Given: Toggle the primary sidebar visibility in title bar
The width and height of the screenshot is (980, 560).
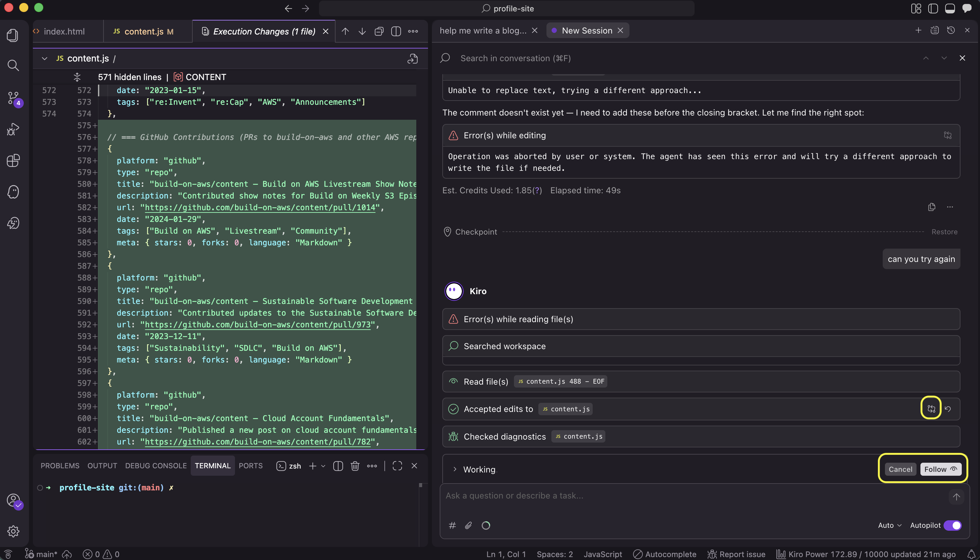Looking at the screenshot, I should [933, 8].
